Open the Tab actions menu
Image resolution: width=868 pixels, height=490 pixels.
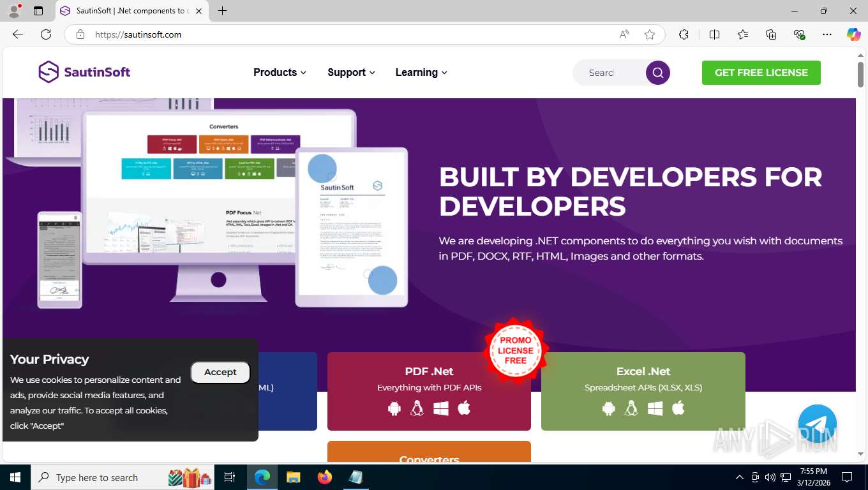point(38,11)
